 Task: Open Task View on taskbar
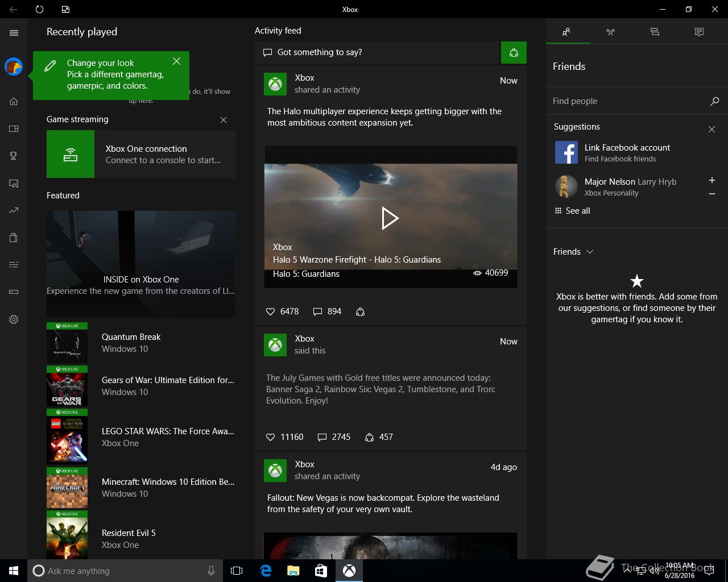[x=237, y=571]
